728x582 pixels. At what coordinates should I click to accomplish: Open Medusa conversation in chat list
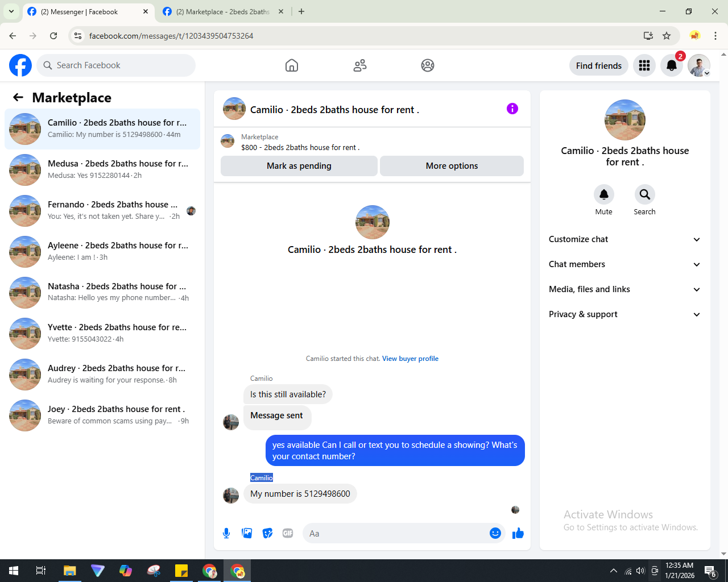click(x=102, y=170)
